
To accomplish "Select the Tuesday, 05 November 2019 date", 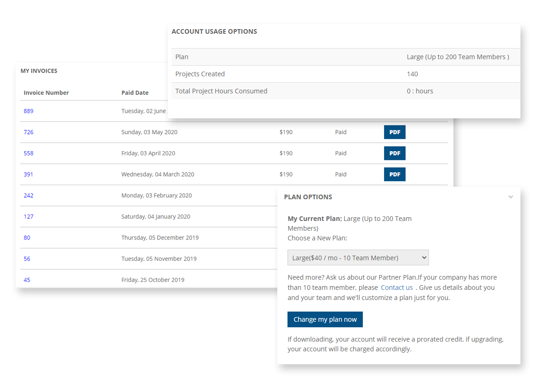I will (x=159, y=259).
